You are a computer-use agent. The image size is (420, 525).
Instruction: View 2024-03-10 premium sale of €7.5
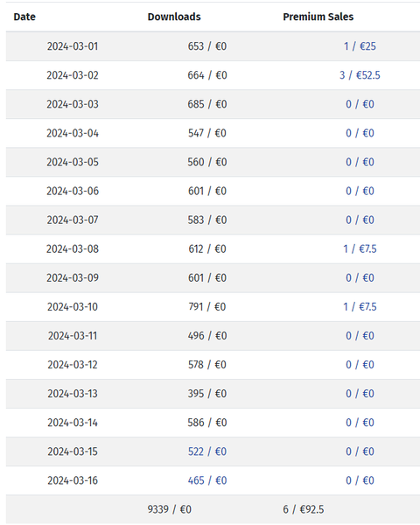coord(360,307)
